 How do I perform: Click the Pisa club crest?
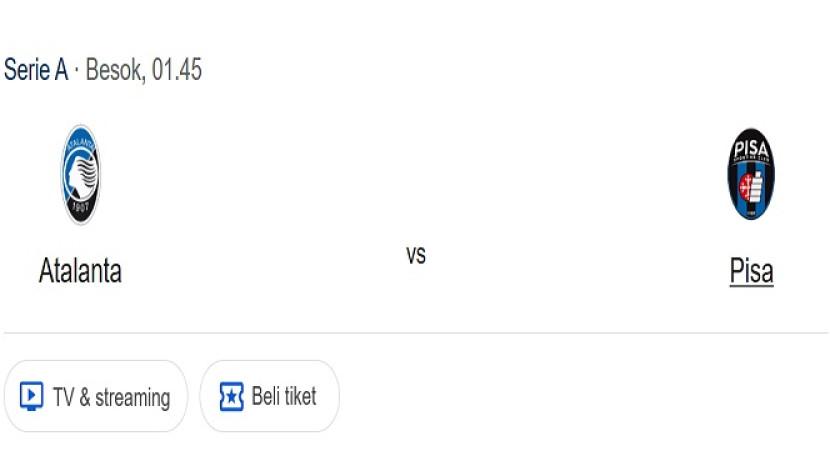click(x=751, y=174)
